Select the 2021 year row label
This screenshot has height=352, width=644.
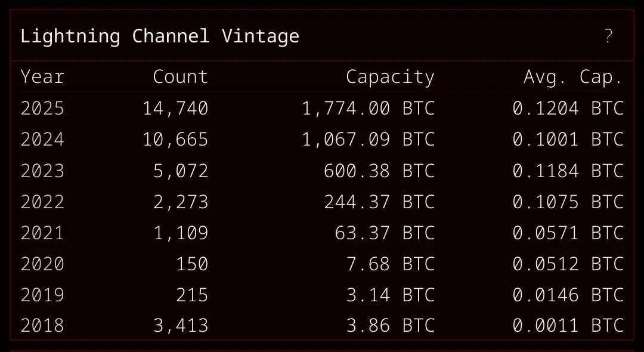pyautogui.click(x=42, y=233)
